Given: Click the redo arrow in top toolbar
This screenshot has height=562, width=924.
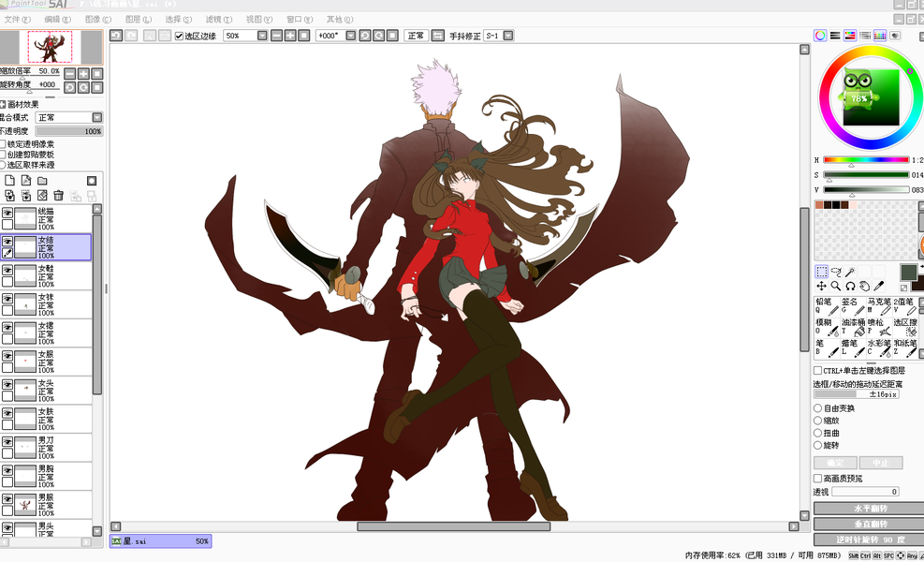Looking at the screenshot, I should click(x=131, y=36).
